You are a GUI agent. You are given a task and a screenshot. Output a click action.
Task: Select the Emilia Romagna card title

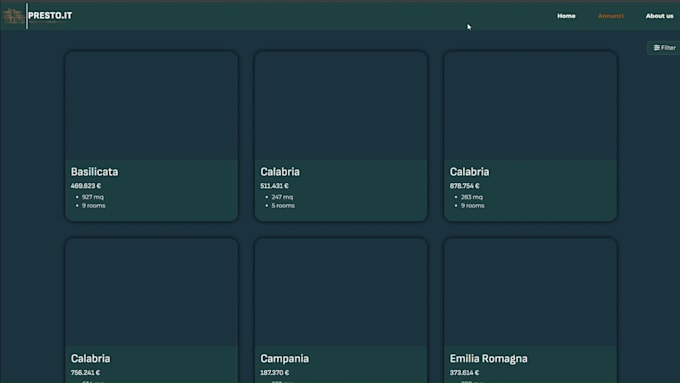[x=489, y=358]
